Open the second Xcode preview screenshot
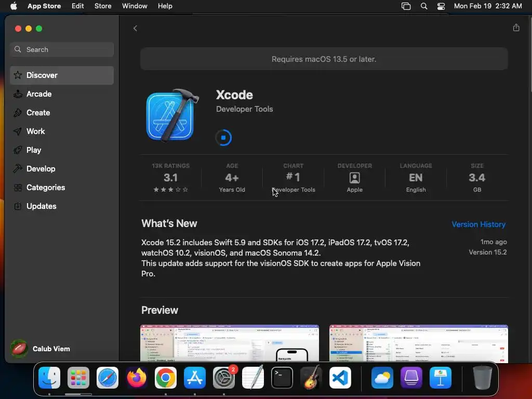This screenshot has width=532, height=399. [x=419, y=343]
